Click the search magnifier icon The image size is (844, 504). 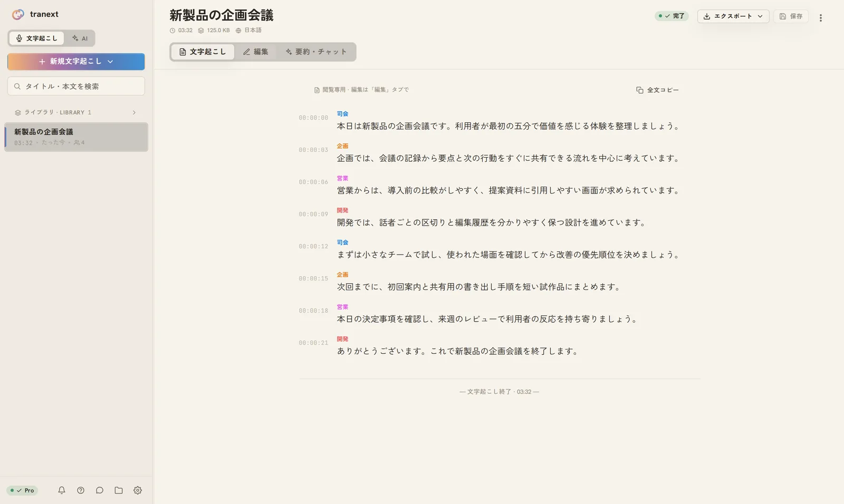coord(17,86)
